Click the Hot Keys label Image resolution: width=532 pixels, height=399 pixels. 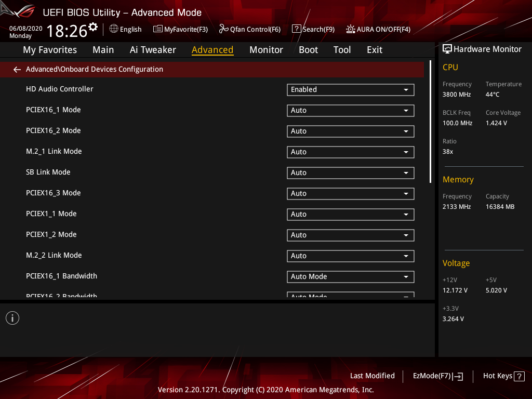pos(497,376)
